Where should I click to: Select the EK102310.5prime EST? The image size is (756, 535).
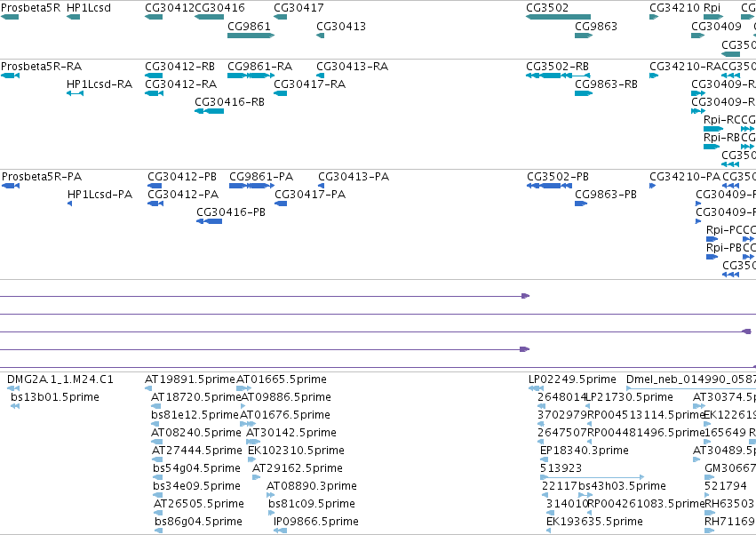[251, 459]
